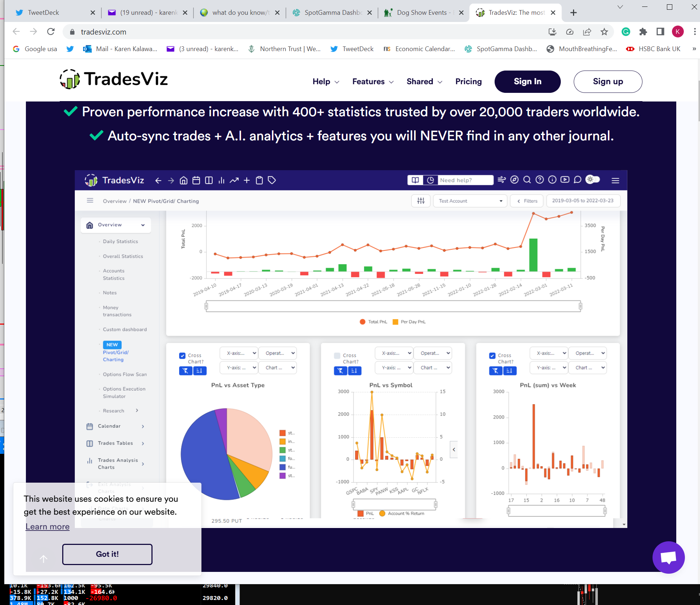Switch to the SpotGamma Dashboard tab

pyautogui.click(x=332, y=13)
